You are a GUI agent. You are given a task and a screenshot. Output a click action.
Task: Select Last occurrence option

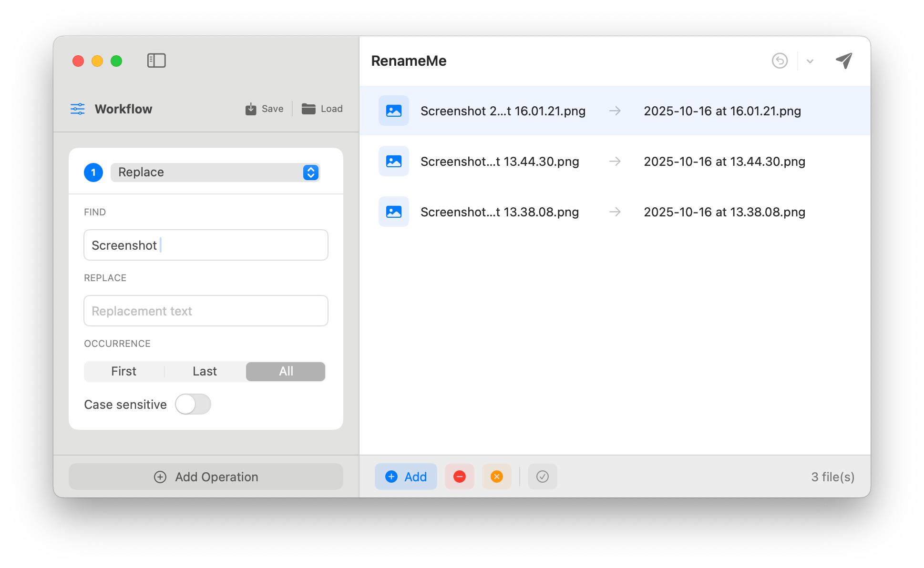[205, 371]
